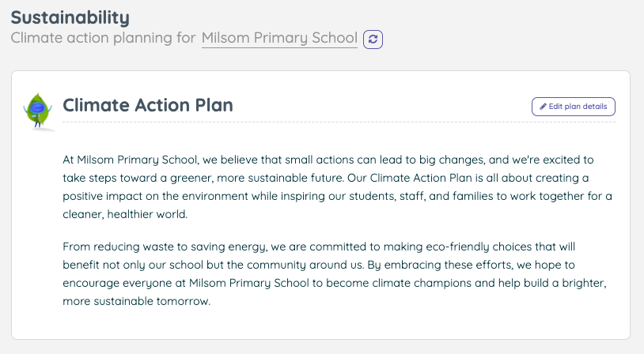Image resolution: width=644 pixels, height=354 pixels.
Task: Select the Sustainability page heading
Action: (x=70, y=17)
